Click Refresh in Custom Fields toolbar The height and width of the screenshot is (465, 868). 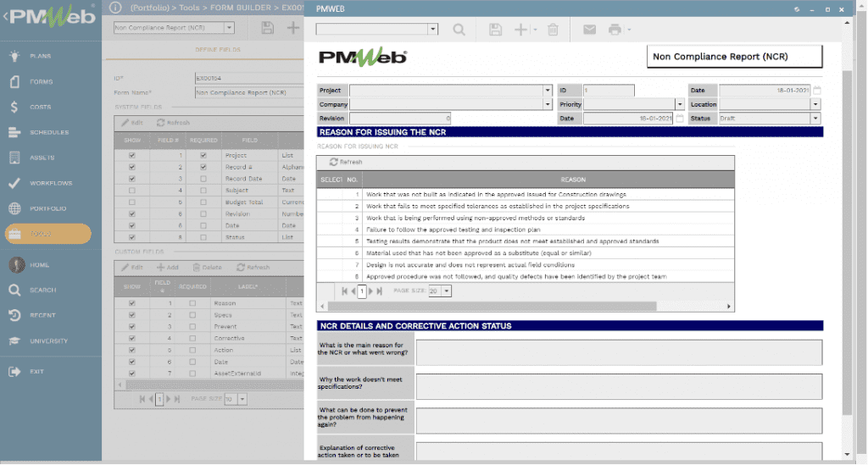(x=253, y=267)
